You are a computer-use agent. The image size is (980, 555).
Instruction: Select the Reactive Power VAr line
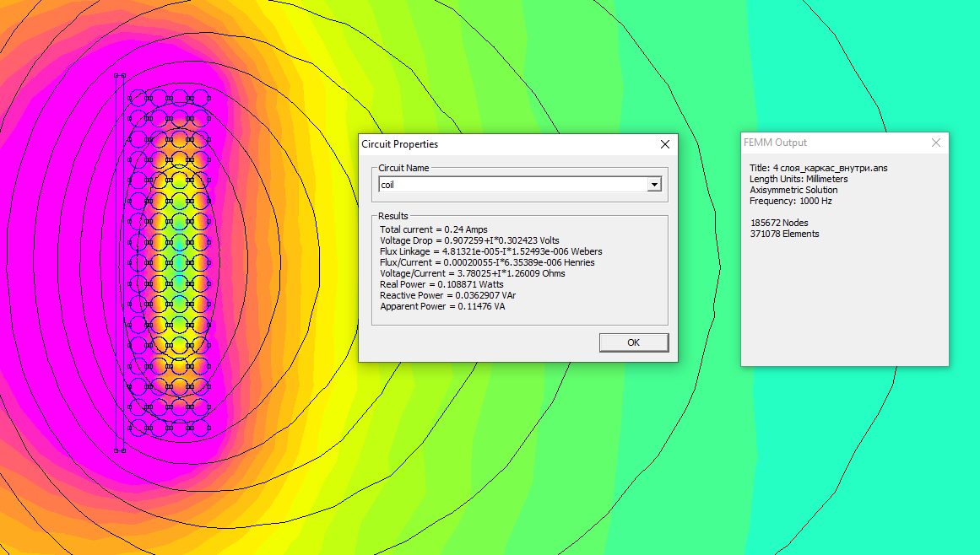(448, 295)
